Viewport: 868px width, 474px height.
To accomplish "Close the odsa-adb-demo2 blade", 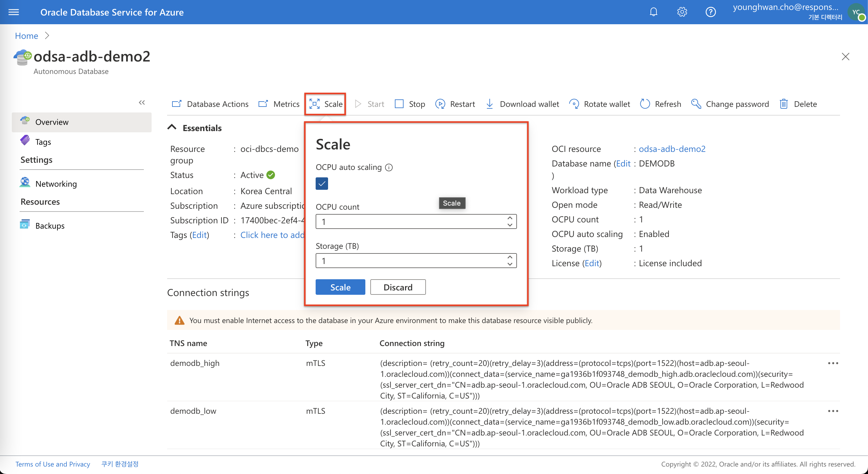I will [845, 56].
